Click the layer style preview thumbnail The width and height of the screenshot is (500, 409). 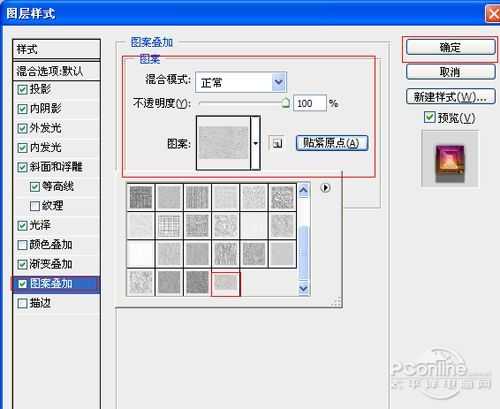click(x=450, y=158)
